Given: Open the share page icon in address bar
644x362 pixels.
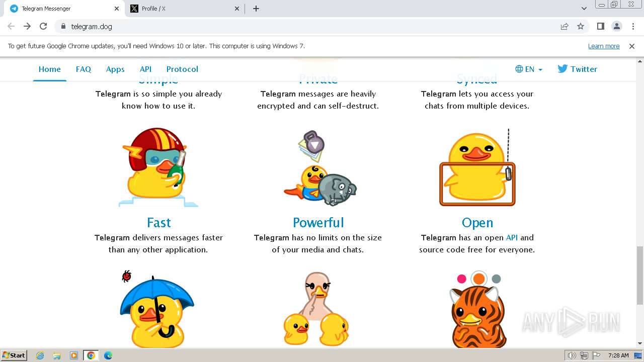Looking at the screenshot, I should click(565, 26).
